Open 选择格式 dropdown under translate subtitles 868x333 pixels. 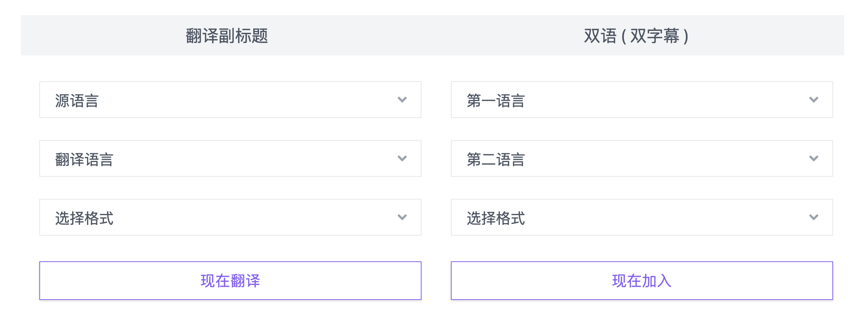pyautogui.click(x=230, y=217)
